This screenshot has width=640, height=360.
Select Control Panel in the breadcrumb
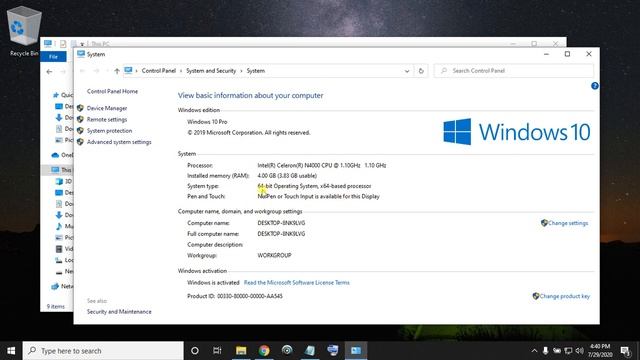(158, 71)
